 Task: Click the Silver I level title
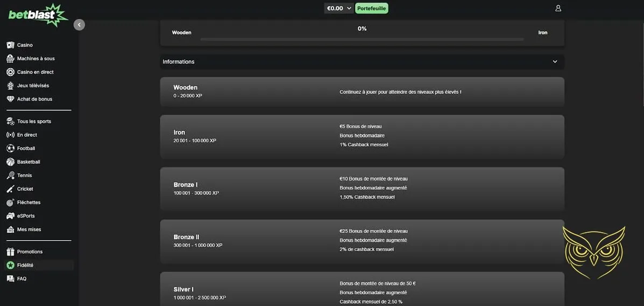coord(183,289)
